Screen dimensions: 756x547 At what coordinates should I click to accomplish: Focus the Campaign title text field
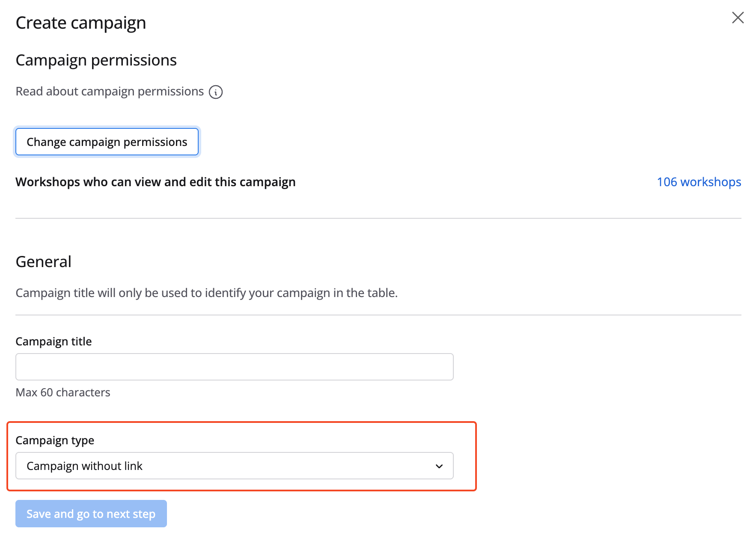click(234, 367)
